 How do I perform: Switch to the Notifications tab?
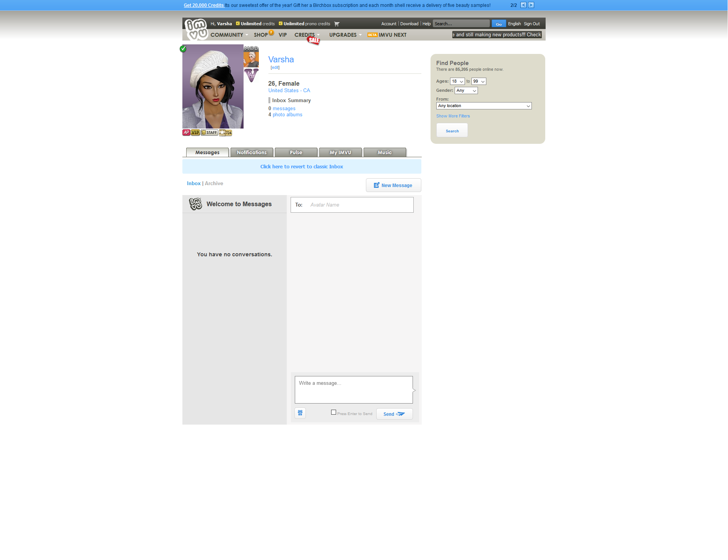click(252, 152)
